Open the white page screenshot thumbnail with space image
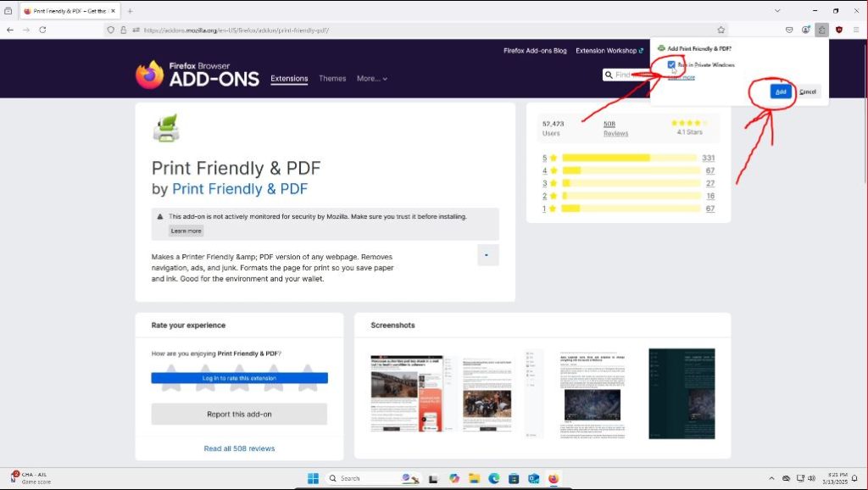Viewport: 868px width, 490px height. click(x=592, y=393)
